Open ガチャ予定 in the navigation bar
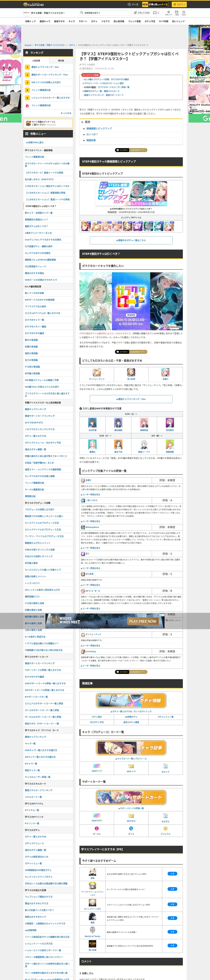Viewport: 210px width, 980px height. pyautogui.click(x=150, y=21)
